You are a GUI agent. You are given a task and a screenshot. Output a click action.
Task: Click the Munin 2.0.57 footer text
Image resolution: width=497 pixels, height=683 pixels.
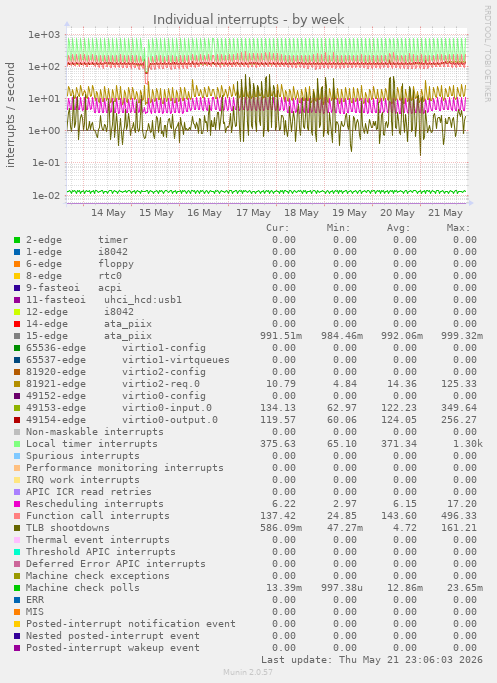248,672
